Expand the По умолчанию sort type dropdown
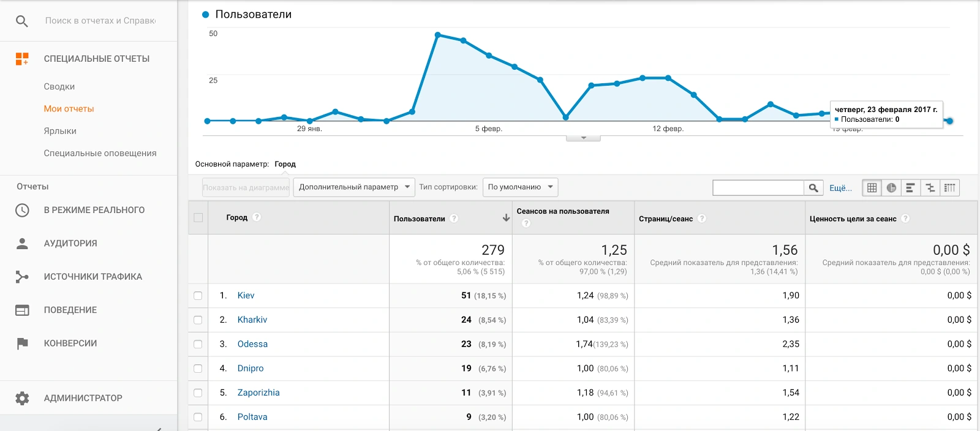The height and width of the screenshot is (431, 980). click(x=520, y=187)
